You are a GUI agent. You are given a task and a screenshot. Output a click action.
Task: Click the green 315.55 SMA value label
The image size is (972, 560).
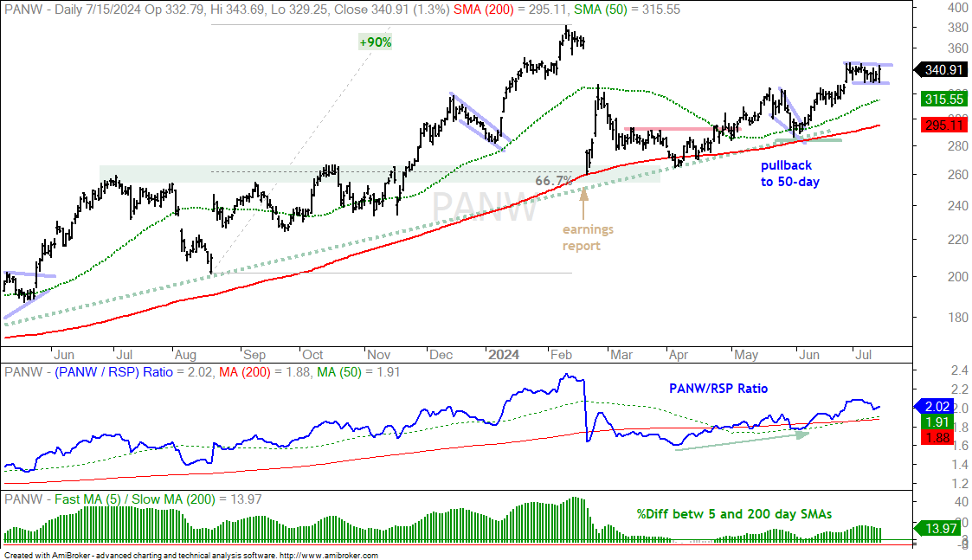coord(943,100)
